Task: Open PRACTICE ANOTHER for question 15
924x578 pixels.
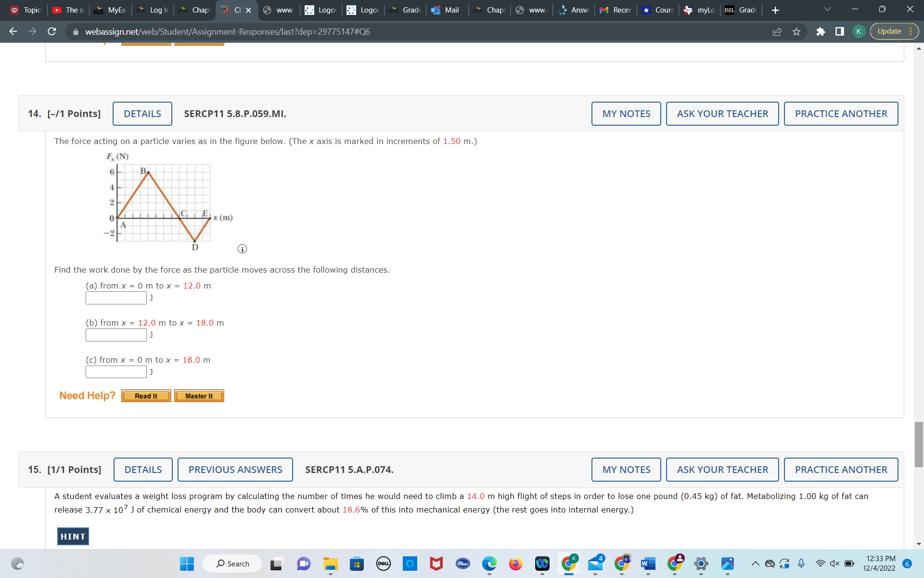Action: (841, 470)
